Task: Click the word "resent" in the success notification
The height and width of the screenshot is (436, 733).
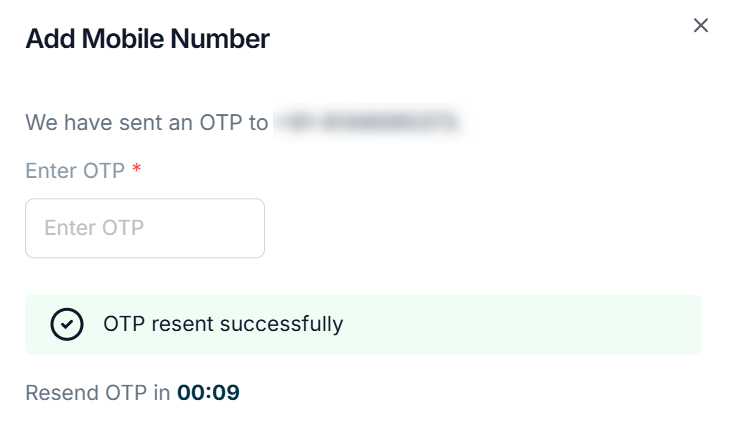Action: pos(178,324)
